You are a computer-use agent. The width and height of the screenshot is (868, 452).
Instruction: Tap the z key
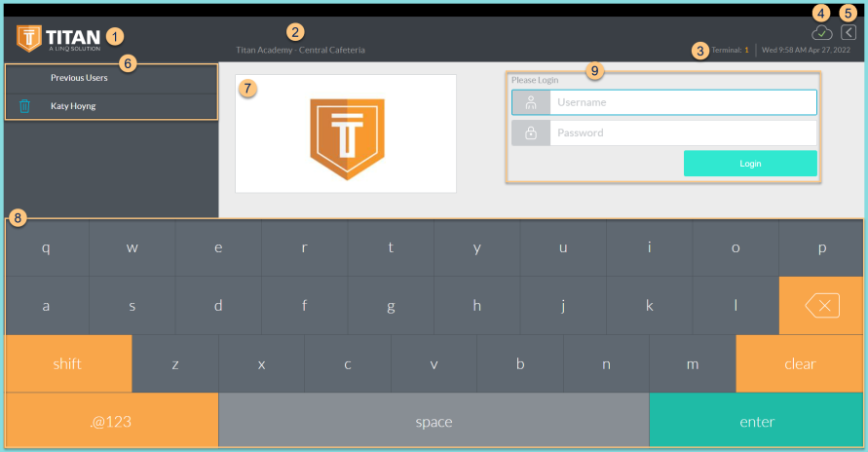coord(175,363)
